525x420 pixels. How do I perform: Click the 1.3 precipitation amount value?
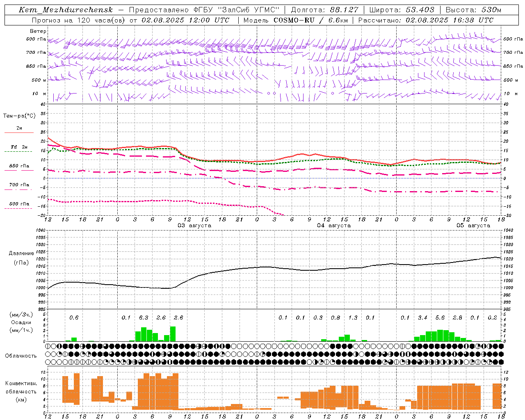click(353, 317)
